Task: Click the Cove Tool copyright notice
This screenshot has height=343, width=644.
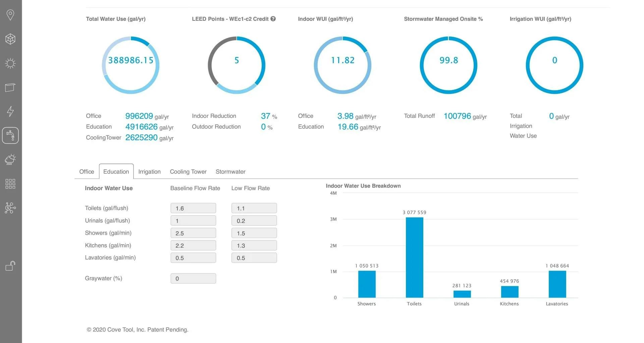Action: click(138, 330)
